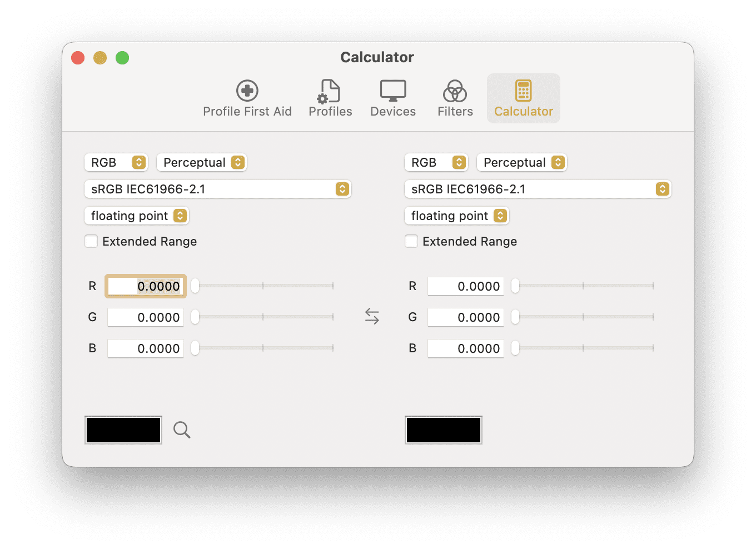Open left floating point format dropdown
The height and width of the screenshot is (549, 756).
137,216
